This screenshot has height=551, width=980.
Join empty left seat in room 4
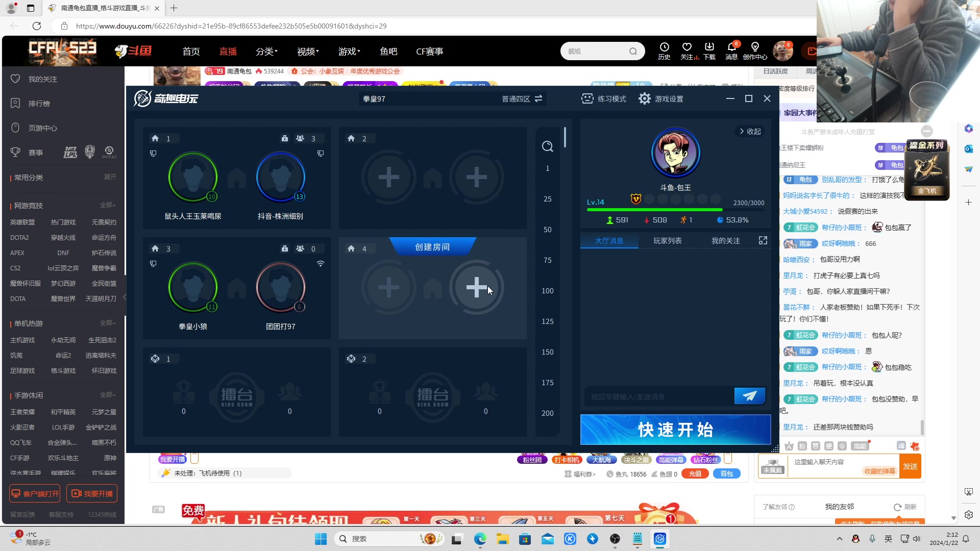(388, 287)
